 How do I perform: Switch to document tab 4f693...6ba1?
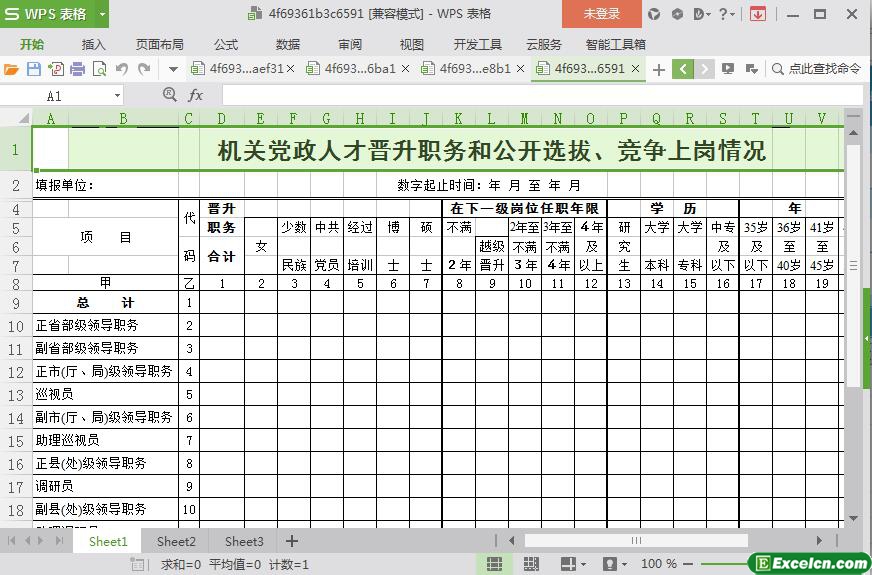point(351,68)
